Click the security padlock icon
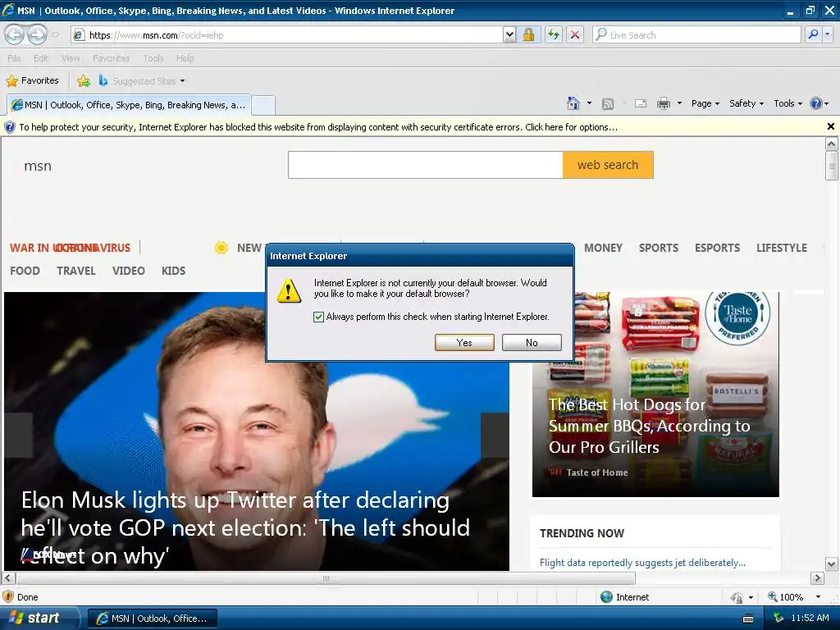 pyautogui.click(x=529, y=34)
